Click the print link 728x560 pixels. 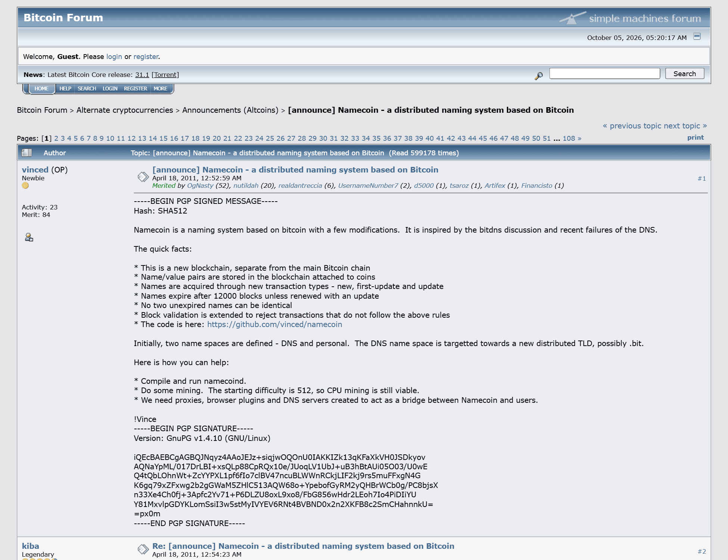click(x=696, y=137)
